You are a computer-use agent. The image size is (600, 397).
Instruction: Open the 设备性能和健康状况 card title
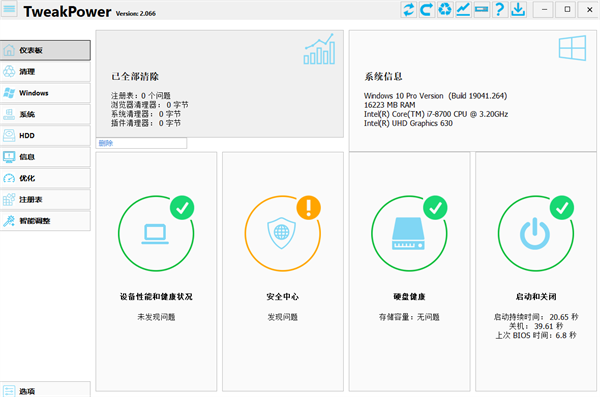click(156, 297)
